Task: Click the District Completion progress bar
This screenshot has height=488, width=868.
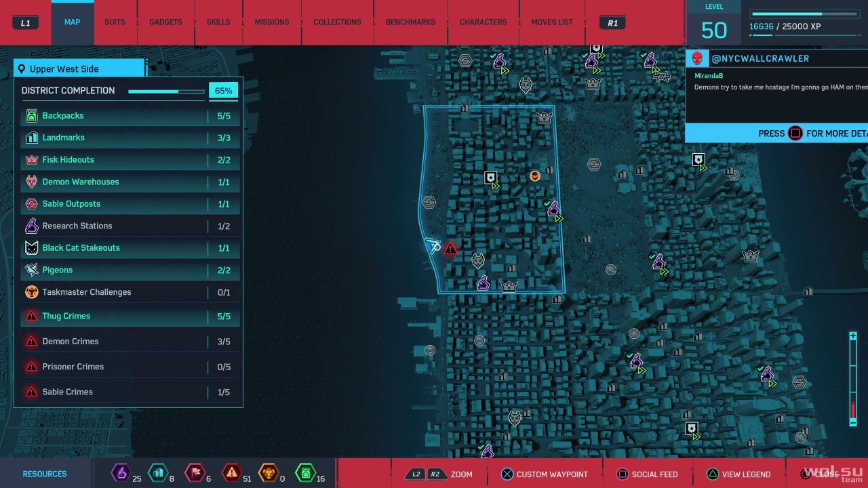Action: [166, 91]
